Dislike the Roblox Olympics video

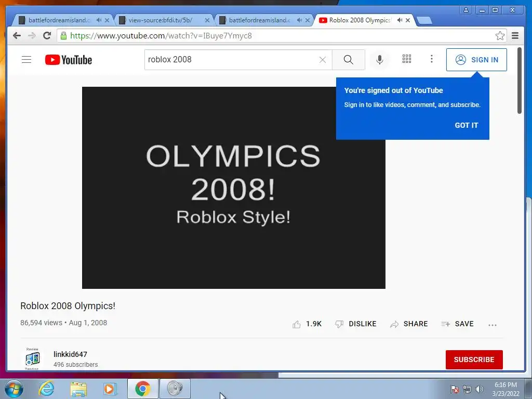[x=355, y=324]
